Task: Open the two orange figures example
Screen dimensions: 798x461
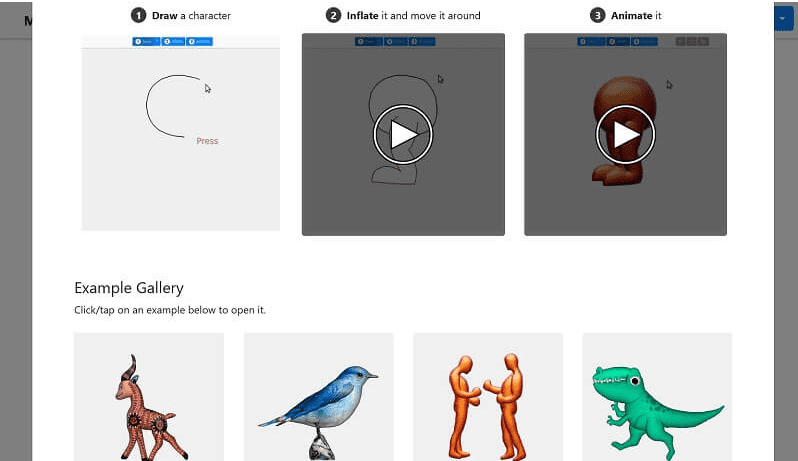Action: [488, 397]
